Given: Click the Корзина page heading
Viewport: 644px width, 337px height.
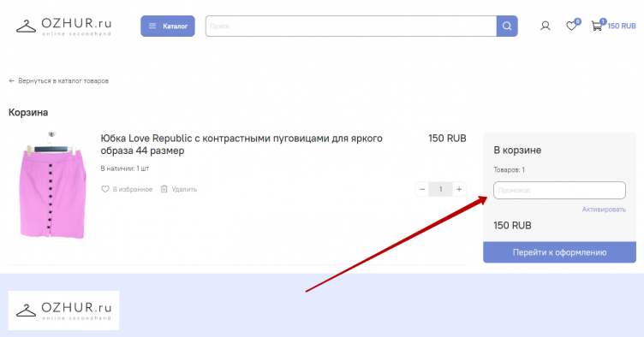Looking at the screenshot, I should click(x=28, y=112).
